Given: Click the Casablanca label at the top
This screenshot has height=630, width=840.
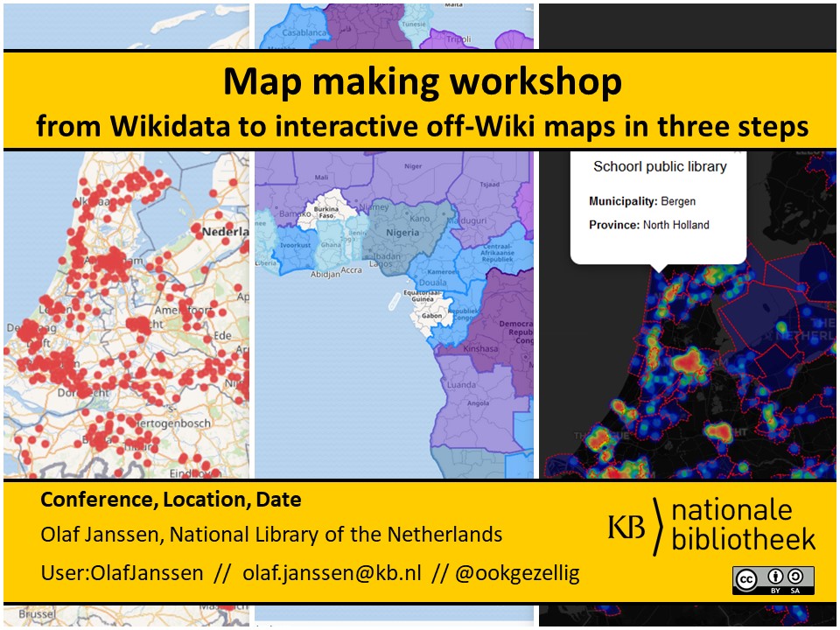Looking at the screenshot, I should pyautogui.click(x=303, y=32).
